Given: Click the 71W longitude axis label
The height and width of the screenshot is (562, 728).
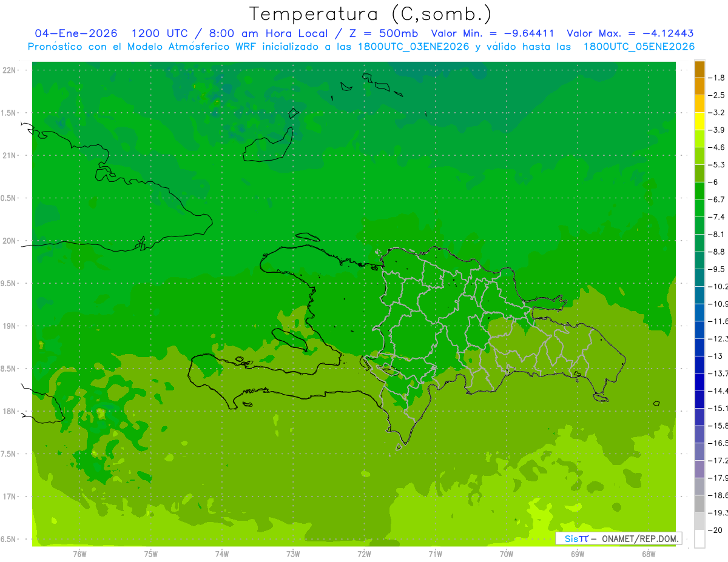Looking at the screenshot, I should 435,554.
